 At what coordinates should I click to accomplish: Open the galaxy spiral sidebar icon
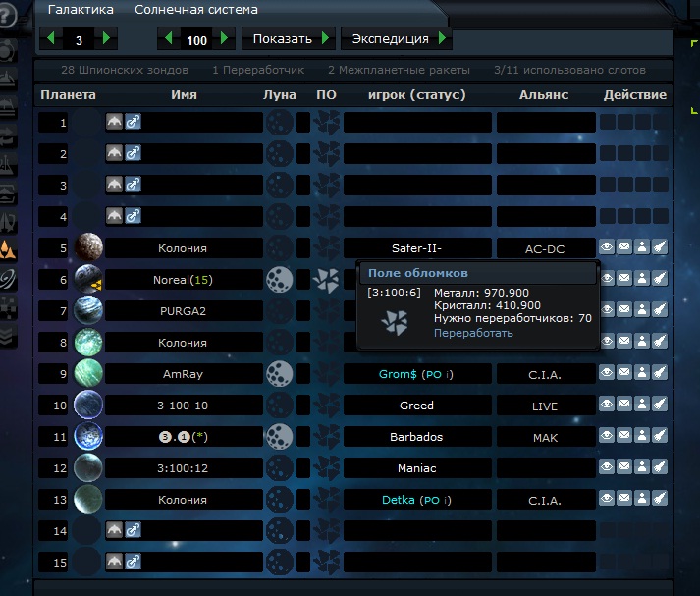click(8, 280)
